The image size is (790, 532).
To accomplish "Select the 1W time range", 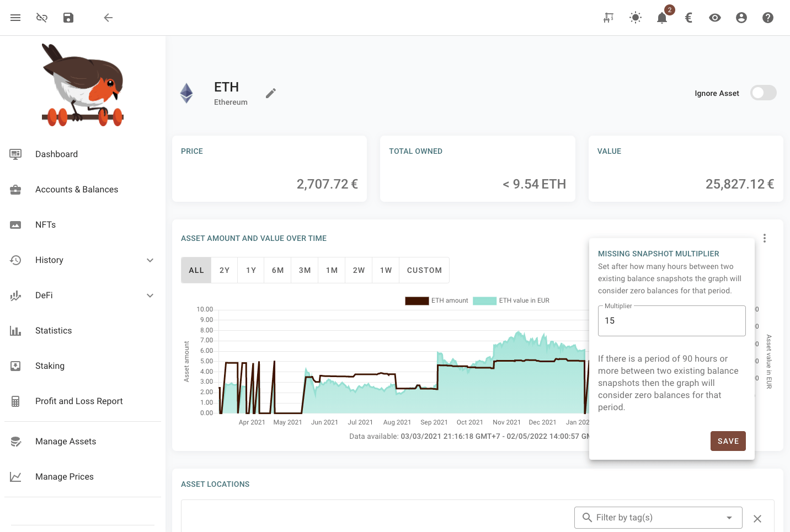I will pyautogui.click(x=386, y=270).
